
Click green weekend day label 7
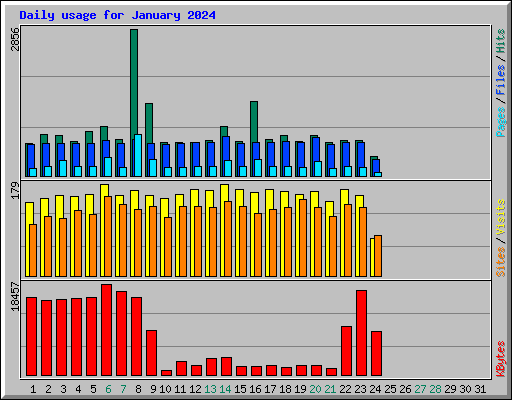click(x=123, y=389)
